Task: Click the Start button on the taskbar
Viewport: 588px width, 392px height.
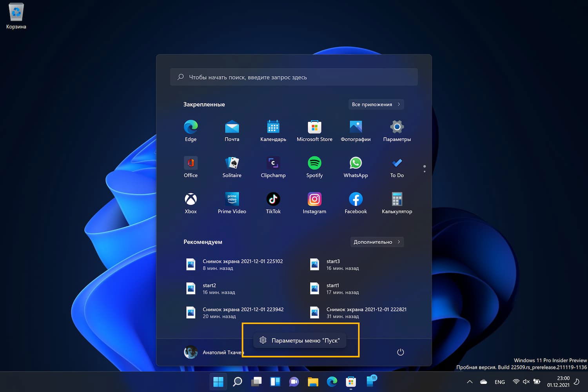Action: coord(218,381)
